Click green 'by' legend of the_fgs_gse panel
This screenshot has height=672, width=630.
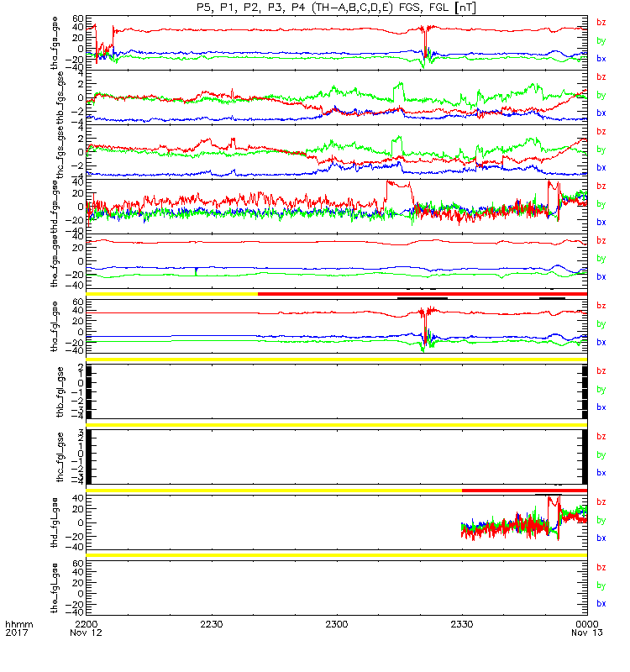[601, 259]
